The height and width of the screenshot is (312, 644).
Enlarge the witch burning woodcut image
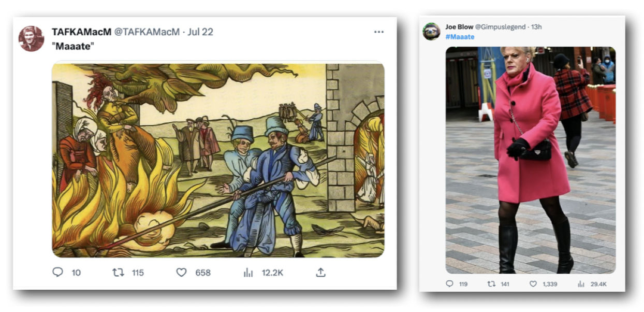click(x=218, y=160)
